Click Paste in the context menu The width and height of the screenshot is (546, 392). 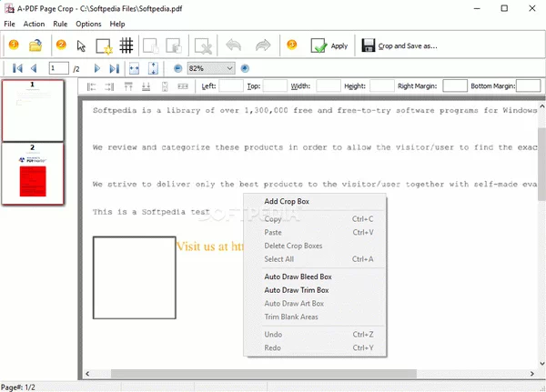click(315, 232)
